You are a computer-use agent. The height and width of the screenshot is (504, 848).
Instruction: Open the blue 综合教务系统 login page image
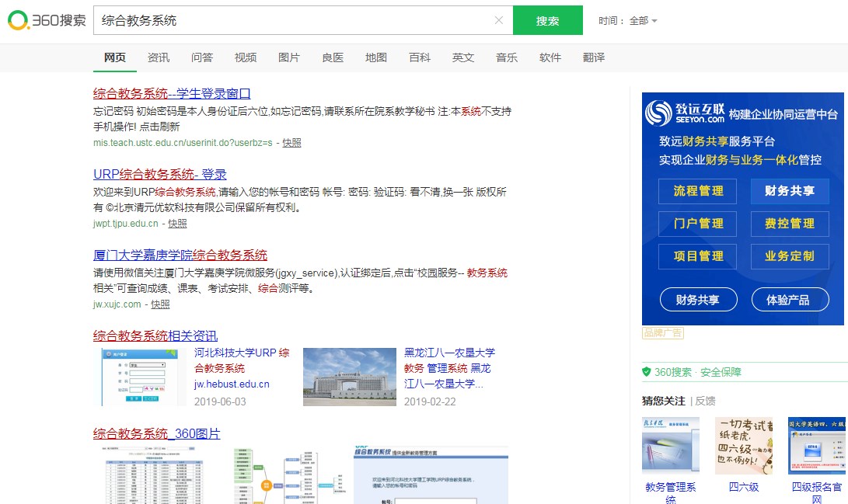coord(431,475)
